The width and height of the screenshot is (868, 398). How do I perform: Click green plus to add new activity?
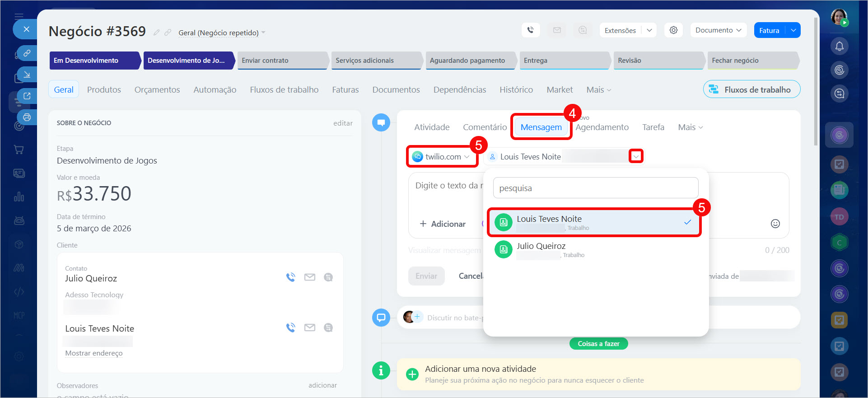[412, 375]
